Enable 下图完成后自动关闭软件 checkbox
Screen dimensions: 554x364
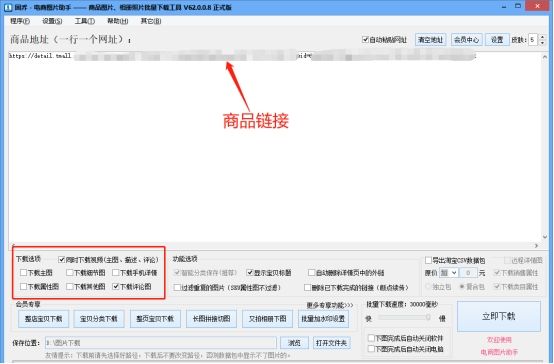[x=371, y=338]
